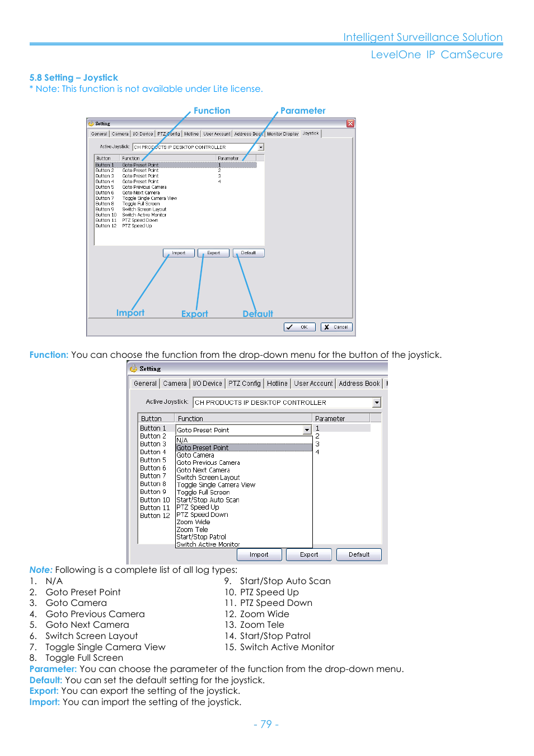Screen dimensions: 534x756
Task: Open User Account tab in dialog with open function list
Action: click(313, 384)
